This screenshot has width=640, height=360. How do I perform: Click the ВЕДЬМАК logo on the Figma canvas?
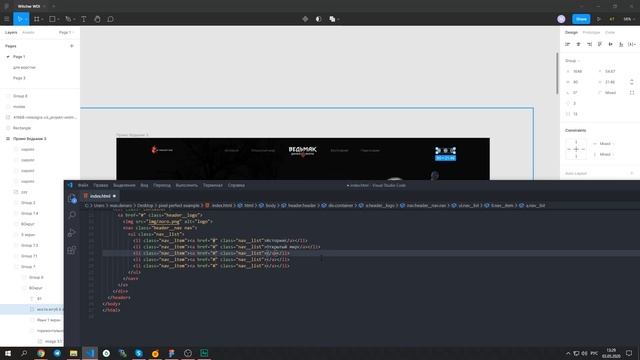(x=302, y=151)
